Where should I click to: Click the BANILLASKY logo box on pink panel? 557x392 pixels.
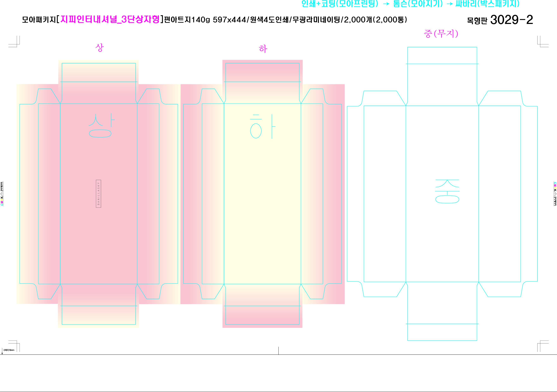99,194
